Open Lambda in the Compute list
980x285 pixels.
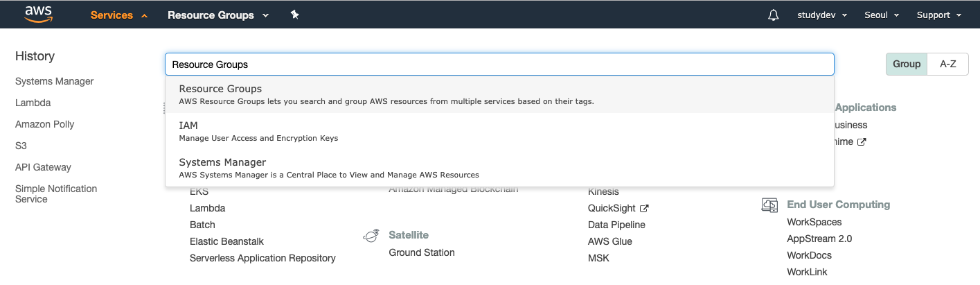click(x=208, y=208)
